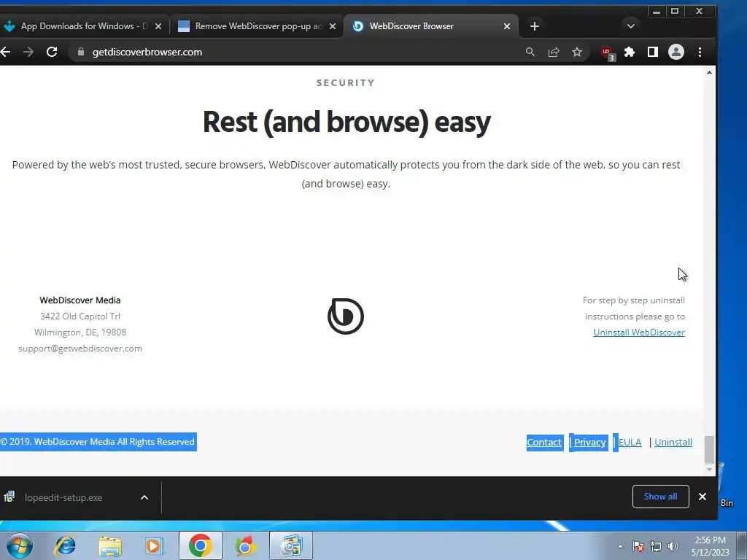
Task: Open the Windows Start menu
Action: (x=20, y=545)
